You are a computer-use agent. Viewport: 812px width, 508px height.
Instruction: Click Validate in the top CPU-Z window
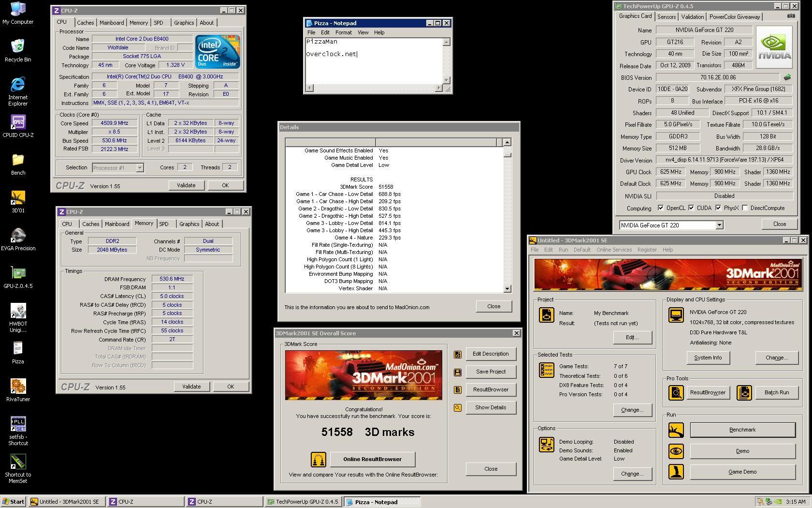[x=186, y=185]
